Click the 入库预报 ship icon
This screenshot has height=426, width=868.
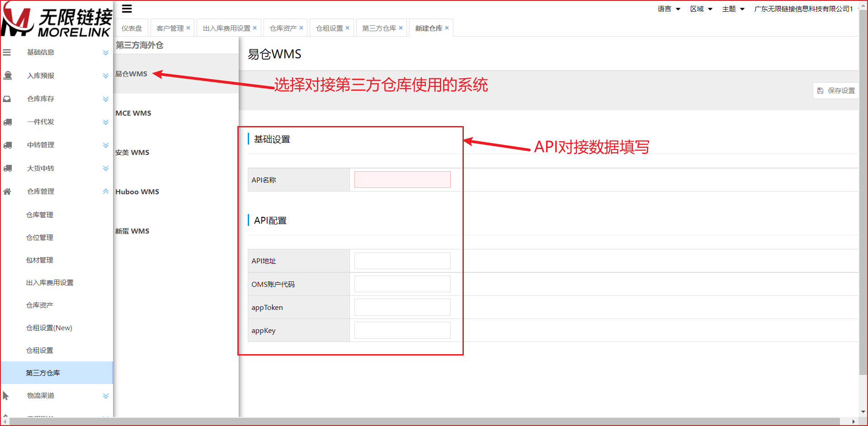tap(8, 75)
